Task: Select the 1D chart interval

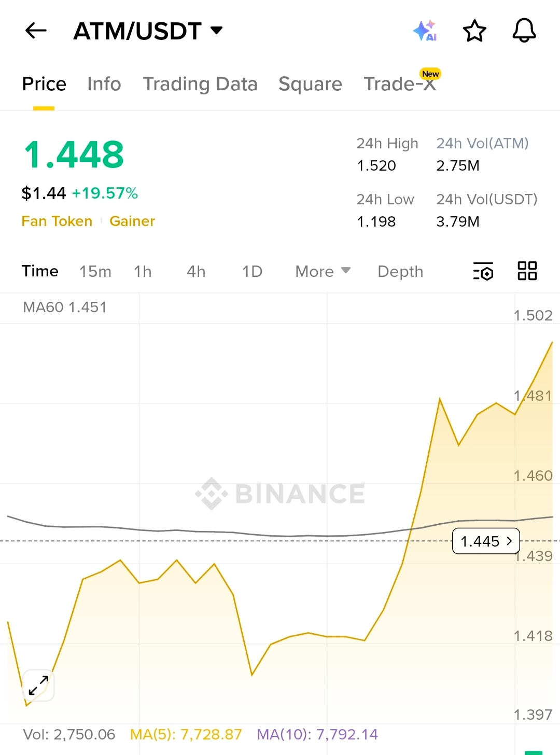Action: click(x=253, y=271)
